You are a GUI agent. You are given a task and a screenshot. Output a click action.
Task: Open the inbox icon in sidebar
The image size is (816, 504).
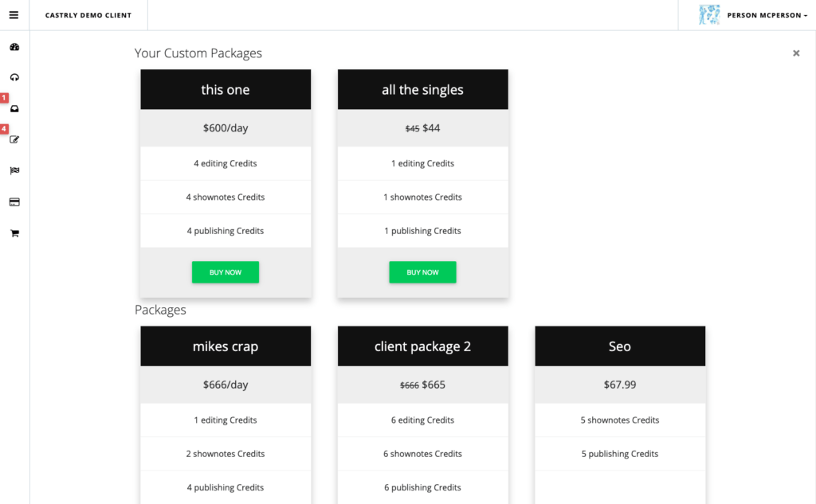click(14, 109)
